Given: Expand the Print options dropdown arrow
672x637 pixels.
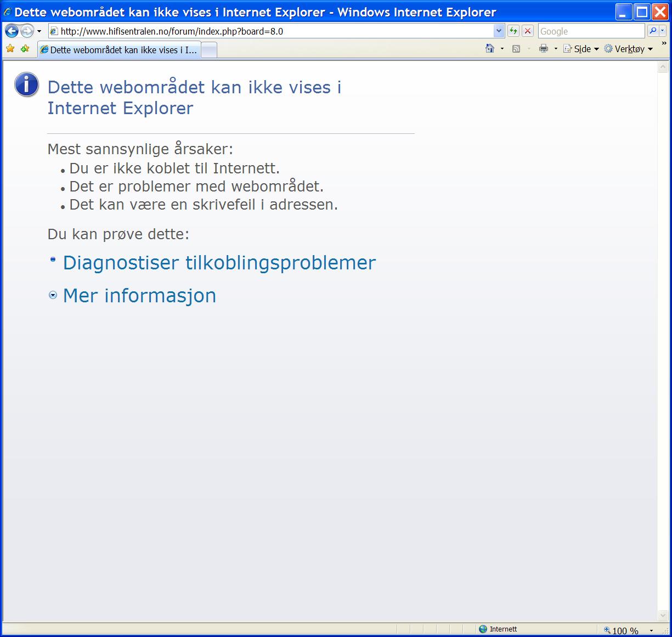Looking at the screenshot, I should pyautogui.click(x=556, y=49).
